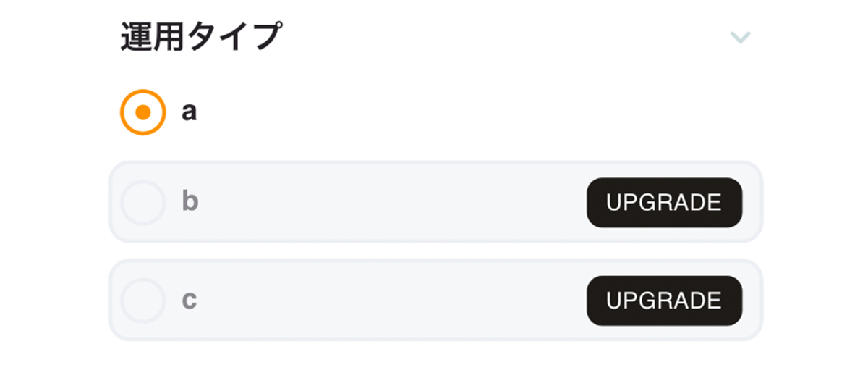Click UPGRADE button in the c row
Image resolution: width=868 pixels, height=365 pixels.
pos(664,301)
